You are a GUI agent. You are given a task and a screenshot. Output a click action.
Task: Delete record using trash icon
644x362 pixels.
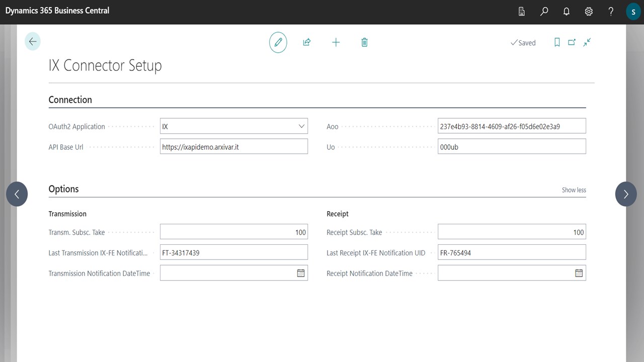(x=365, y=43)
